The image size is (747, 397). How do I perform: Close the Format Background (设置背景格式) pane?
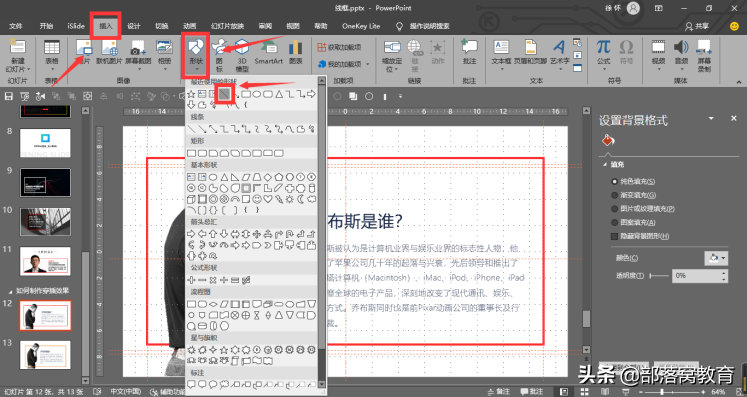pos(734,118)
